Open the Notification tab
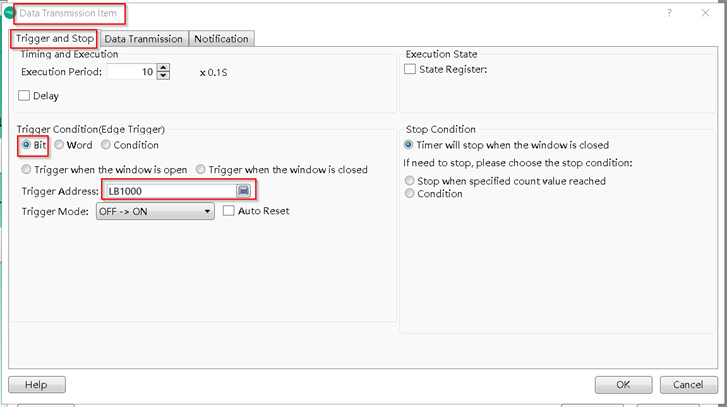The width and height of the screenshot is (727, 407). (x=221, y=39)
